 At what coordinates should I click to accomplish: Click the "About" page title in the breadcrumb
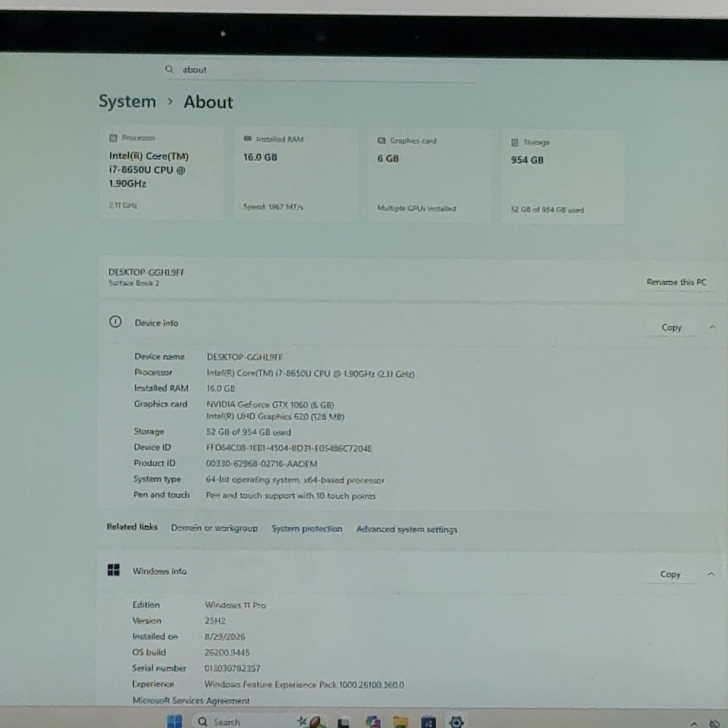tap(208, 102)
